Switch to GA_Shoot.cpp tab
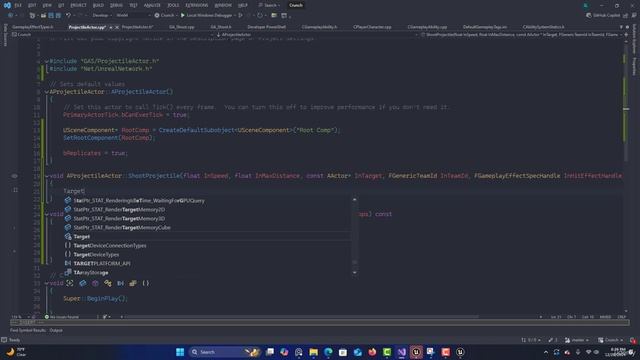 (x=182, y=27)
